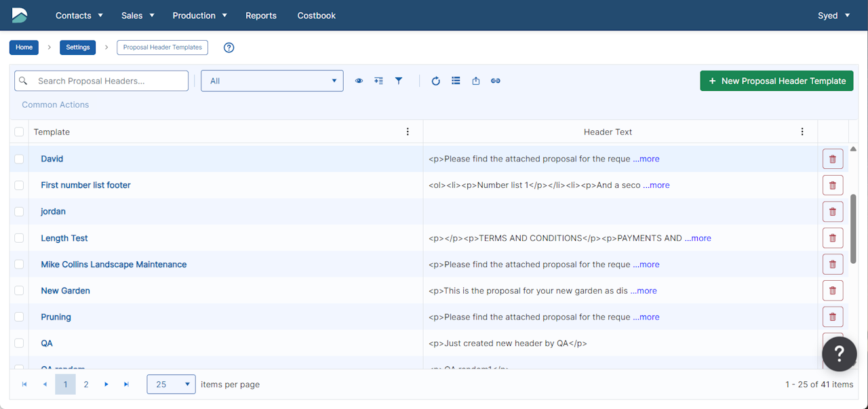Tick the select-all header checkbox

[x=19, y=132]
